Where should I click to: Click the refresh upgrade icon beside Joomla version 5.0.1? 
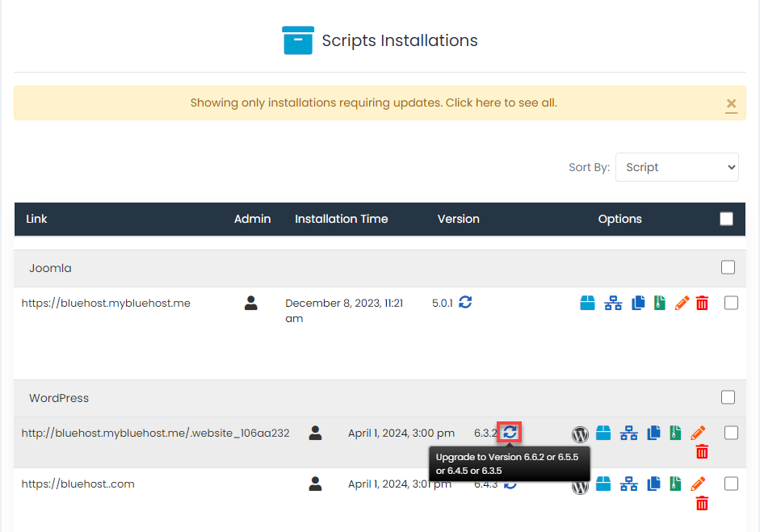coord(465,302)
